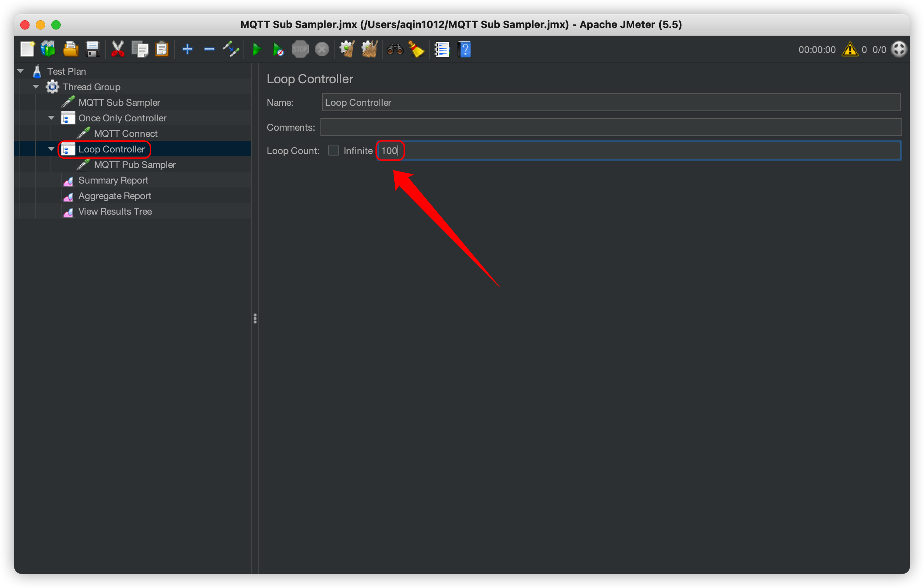Select the Summary Report tree item
Image resolution: width=924 pixels, height=588 pixels.
point(113,180)
